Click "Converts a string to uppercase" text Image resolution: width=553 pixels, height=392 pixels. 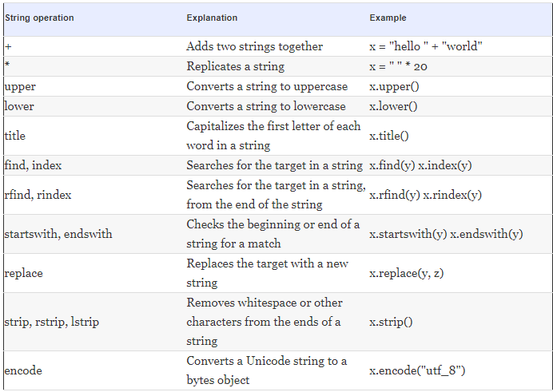coord(267,87)
